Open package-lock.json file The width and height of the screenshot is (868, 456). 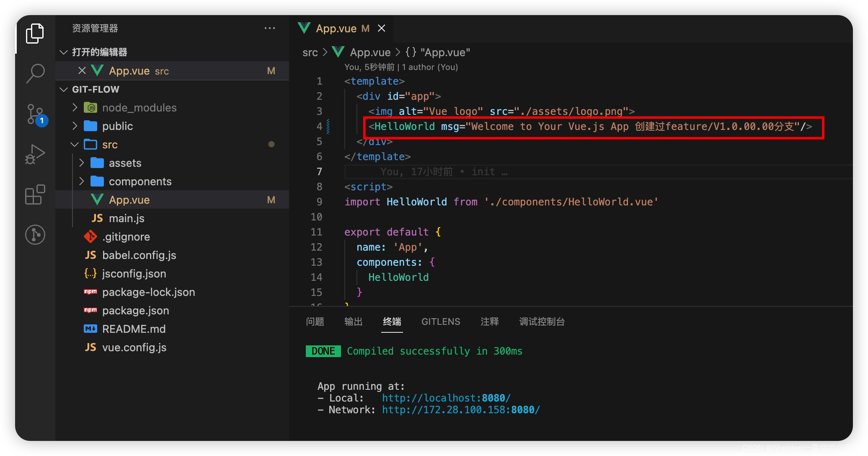tap(148, 292)
